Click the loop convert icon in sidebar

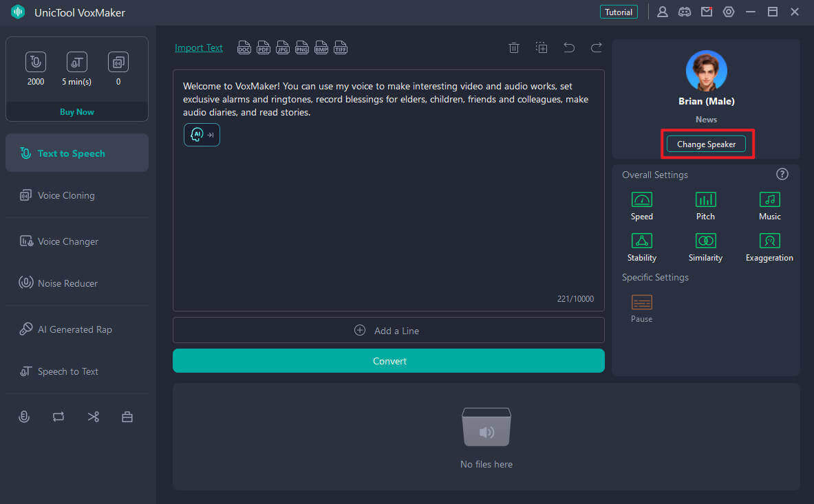tap(58, 417)
